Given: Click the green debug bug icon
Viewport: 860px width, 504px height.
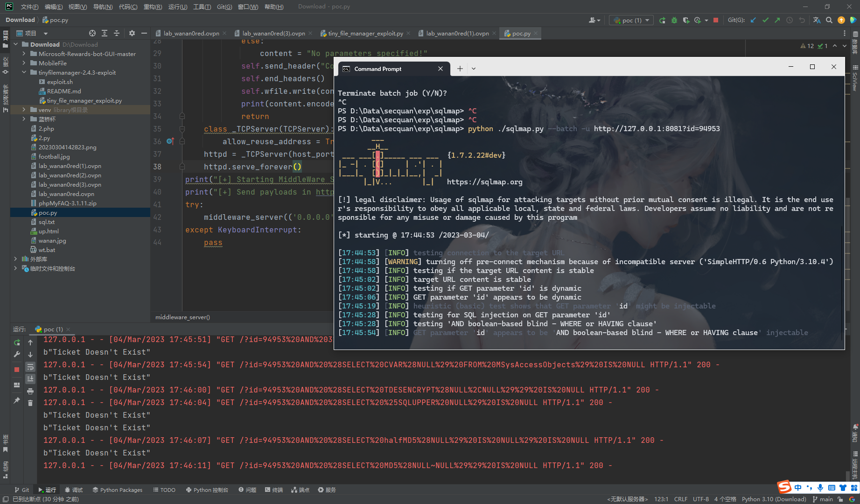Looking at the screenshot, I should point(674,20).
